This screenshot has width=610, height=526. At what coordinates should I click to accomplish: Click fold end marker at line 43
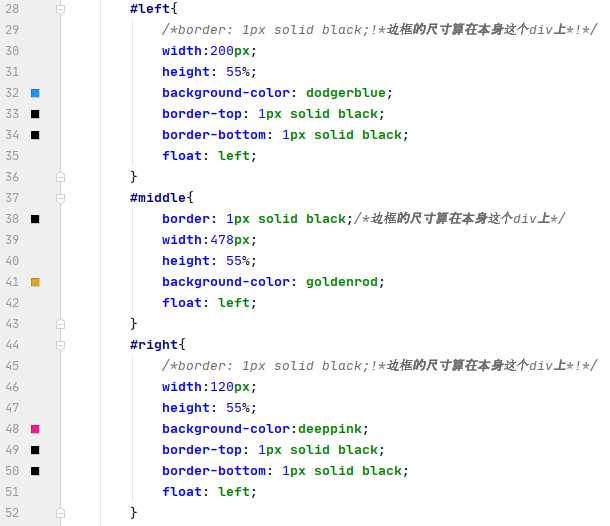click(60, 324)
